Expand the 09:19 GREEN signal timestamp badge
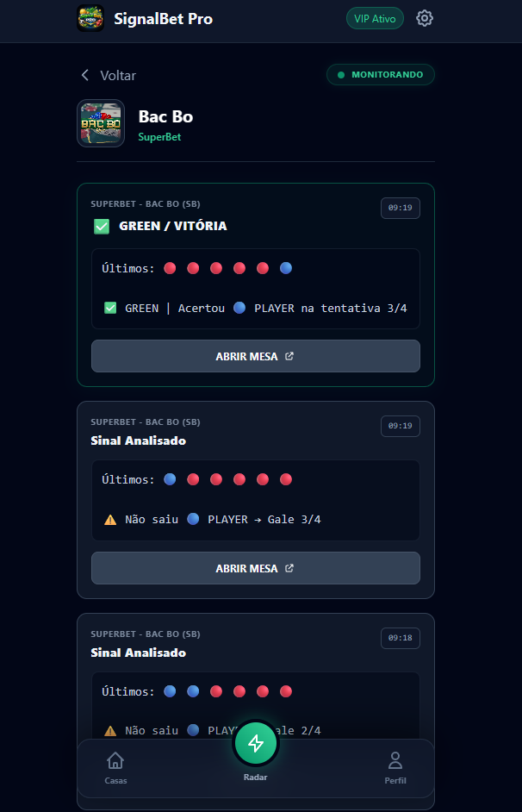Image resolution: width=522 pixels, height=812 pixels. tap(400, 208)
